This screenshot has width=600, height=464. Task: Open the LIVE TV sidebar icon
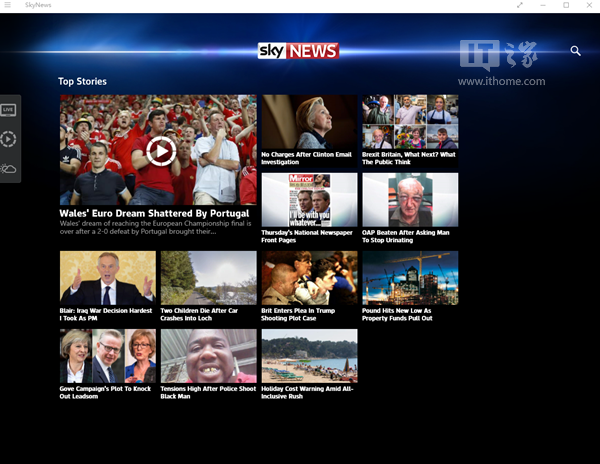pos(8,110)
